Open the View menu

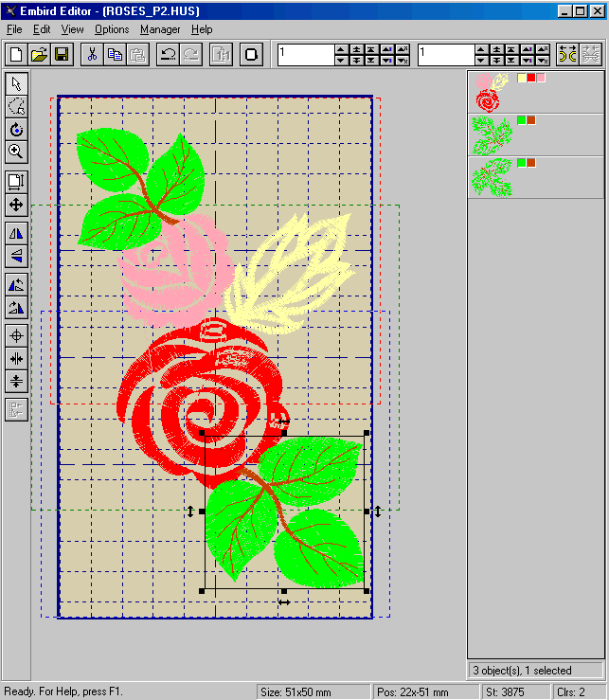click(72, 29)
